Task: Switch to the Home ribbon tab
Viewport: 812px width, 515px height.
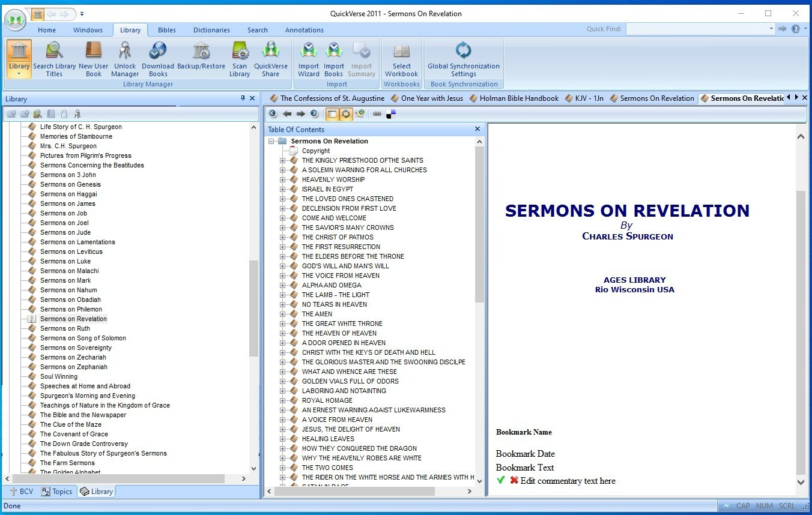Action: [x=47, y=30]
